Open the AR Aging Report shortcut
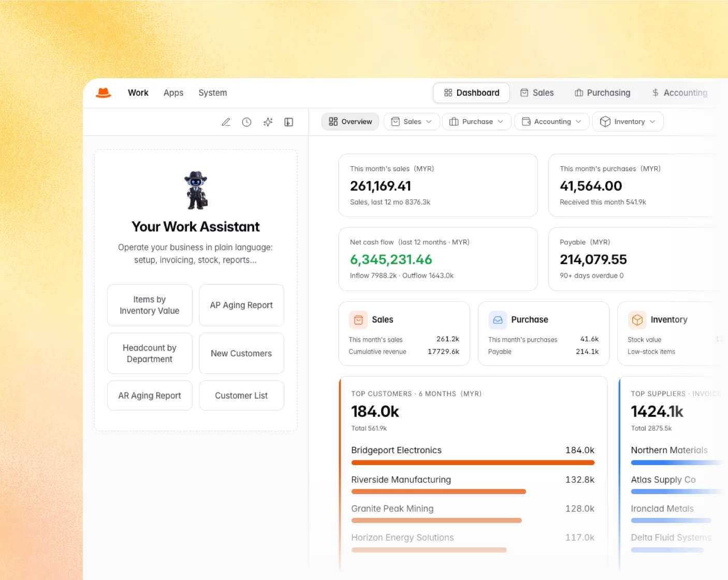Viewport: 728px width, 580px height. pyautogui.click(x=150, y=396)
